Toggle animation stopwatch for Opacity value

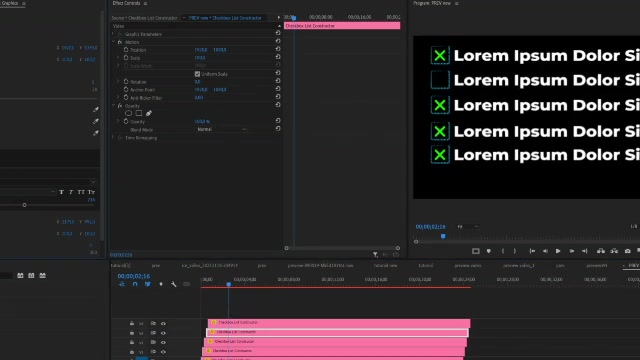click(126, 121)
